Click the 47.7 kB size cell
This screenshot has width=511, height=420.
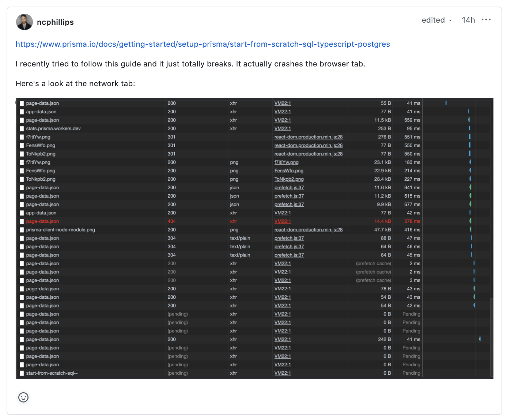pyautogui.click(x=382, y=230)
